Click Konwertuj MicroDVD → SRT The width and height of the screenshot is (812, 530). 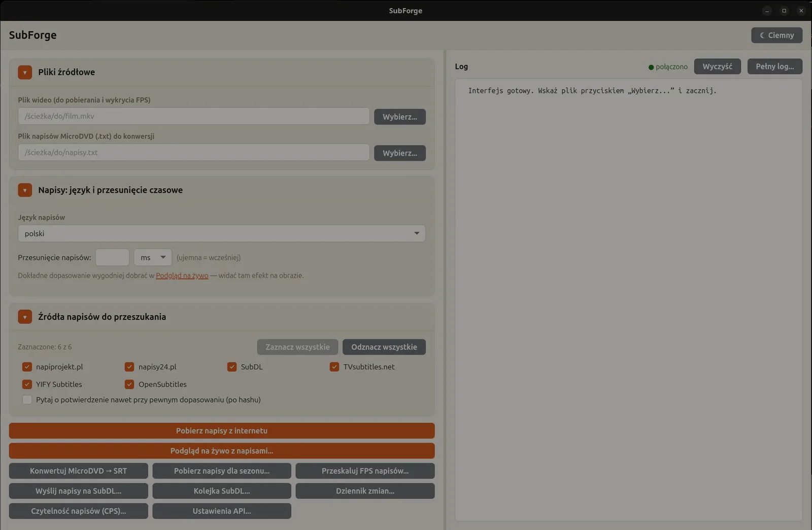coord(79,471)
